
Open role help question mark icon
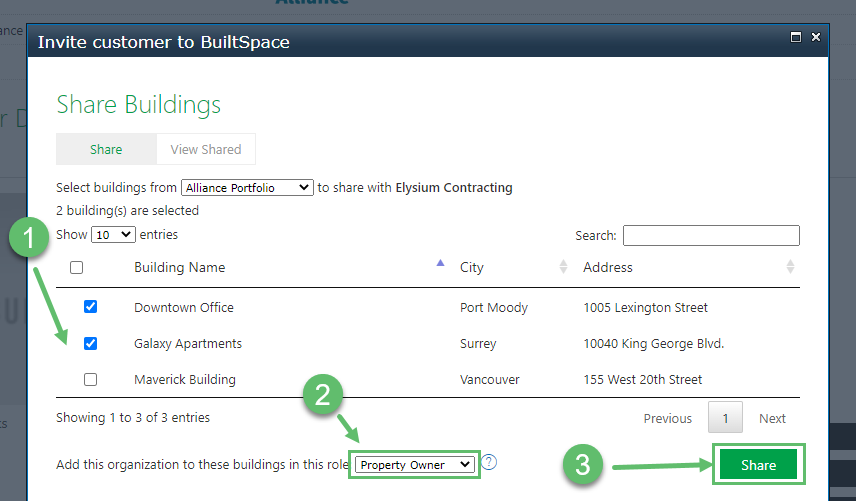pyautogui.click(x=489, y=462)
